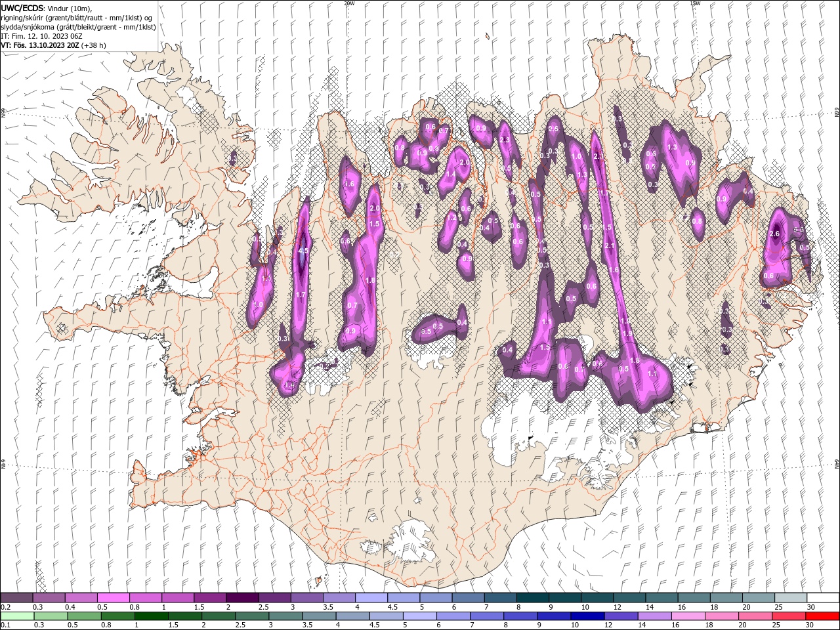The height and width of the screenshot is (630, 840).
Task: Select the darkest purple 2–2.5 snow legend swatch
Action: click(x=241, y=598)
